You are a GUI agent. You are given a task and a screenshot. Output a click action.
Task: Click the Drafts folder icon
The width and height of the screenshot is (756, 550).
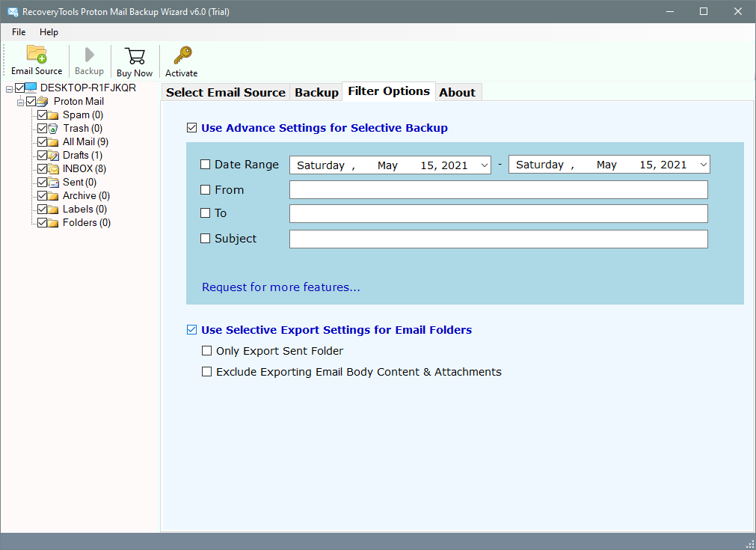pos(53,156)
